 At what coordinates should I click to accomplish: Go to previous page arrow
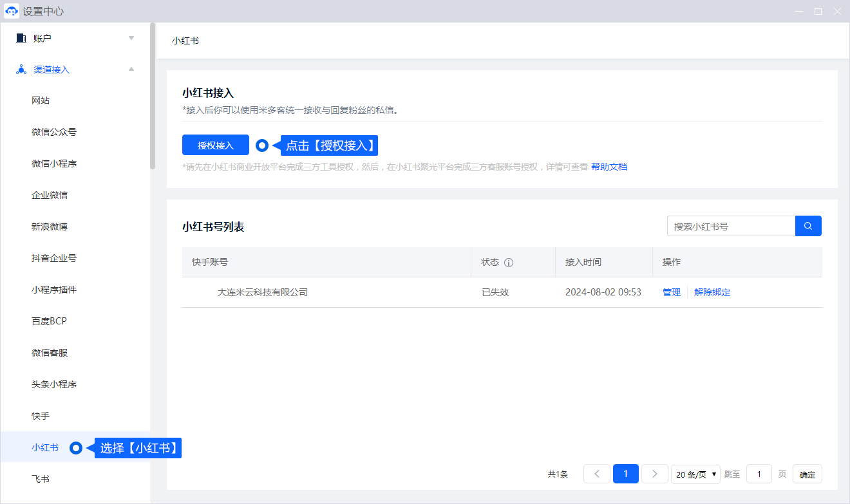click(596, 474)
